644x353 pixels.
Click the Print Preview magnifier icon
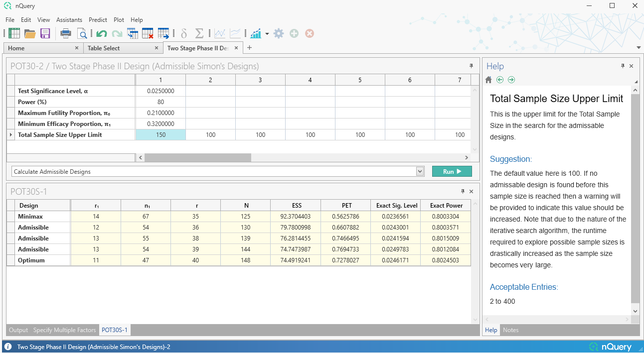click(82, 33)
